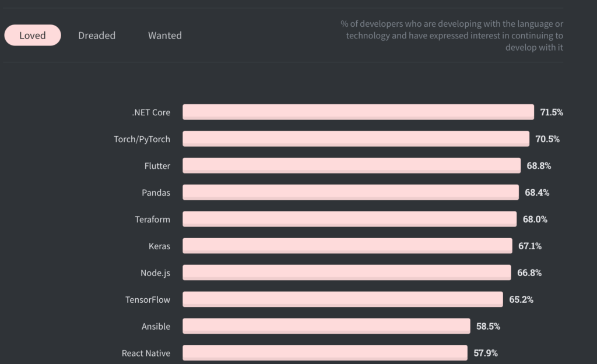
Task: Click the .NET Core label text
Action: [x=151, y=112]
